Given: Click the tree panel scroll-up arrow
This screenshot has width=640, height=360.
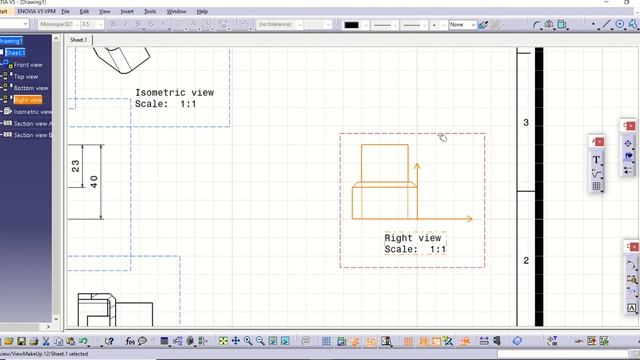Looking at the screenshot, I should 56,38.
